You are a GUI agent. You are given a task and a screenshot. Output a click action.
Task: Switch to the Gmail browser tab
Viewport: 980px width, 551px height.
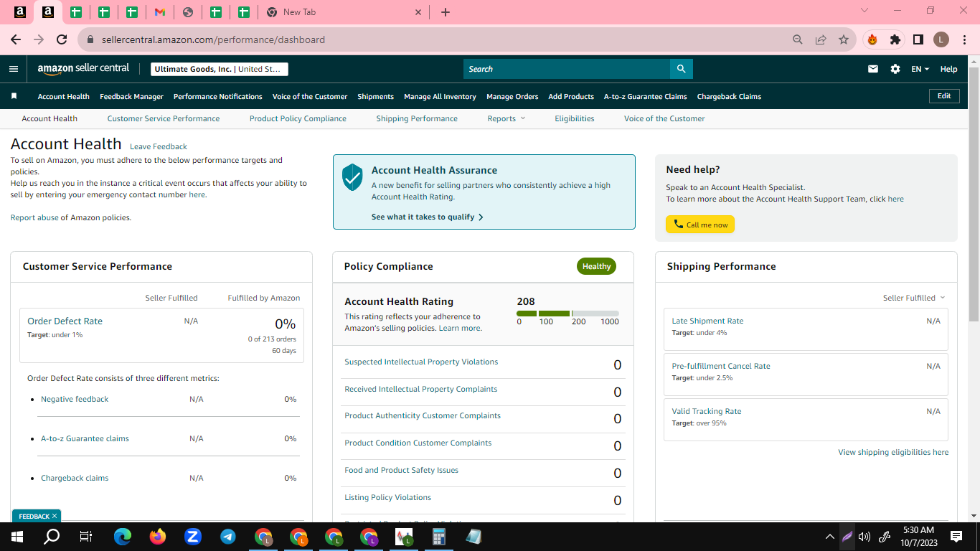click(x=160, y=12)
